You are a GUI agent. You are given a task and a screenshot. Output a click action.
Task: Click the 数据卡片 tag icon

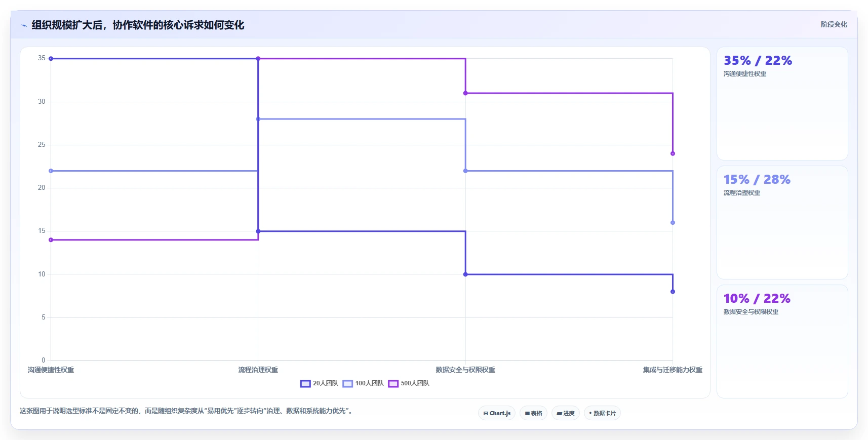click(590, 413)
